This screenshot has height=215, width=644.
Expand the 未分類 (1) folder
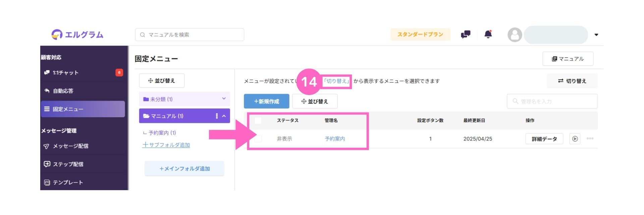click(x=184, y=99)
